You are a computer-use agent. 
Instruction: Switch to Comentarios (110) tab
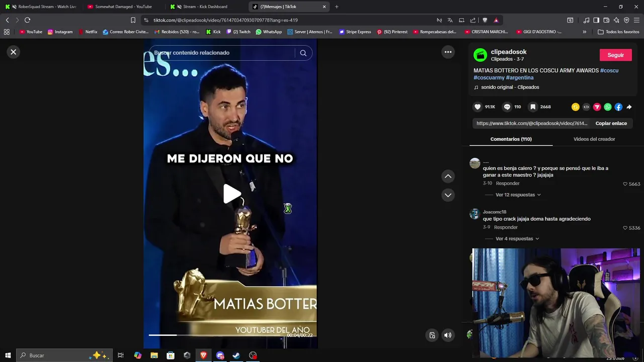click(x=511, y=139)
